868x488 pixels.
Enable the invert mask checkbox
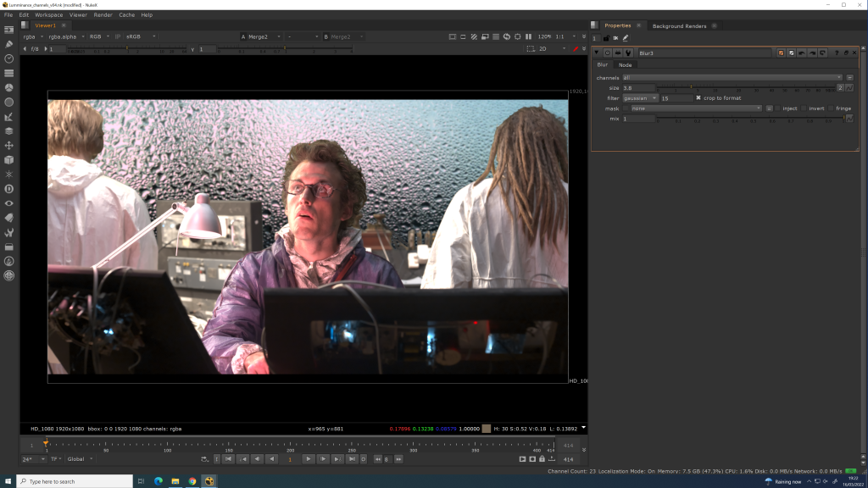[x=804, y=108]
